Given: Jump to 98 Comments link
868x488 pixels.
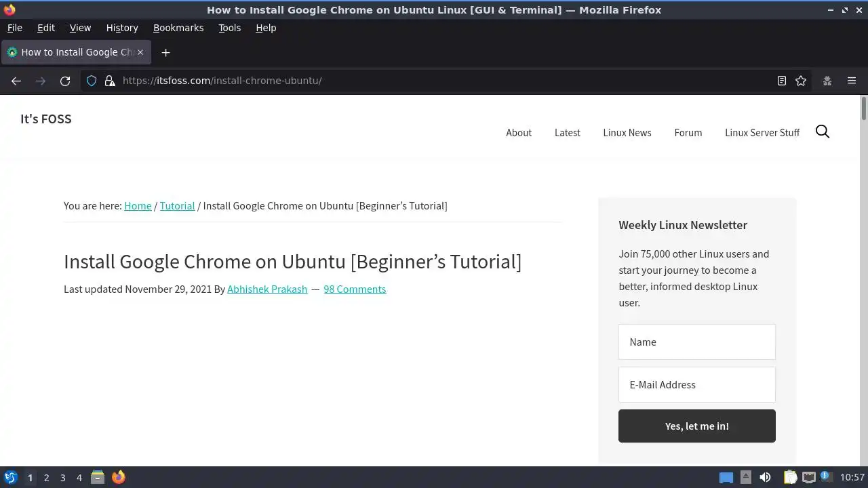Looking at the screenshot, I should (355, 289).
